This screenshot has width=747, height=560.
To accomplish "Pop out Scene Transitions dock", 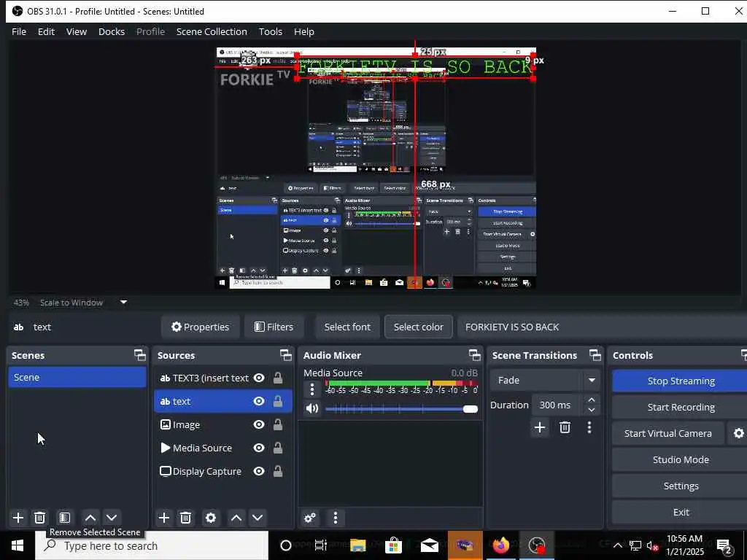I will point(595,355).
